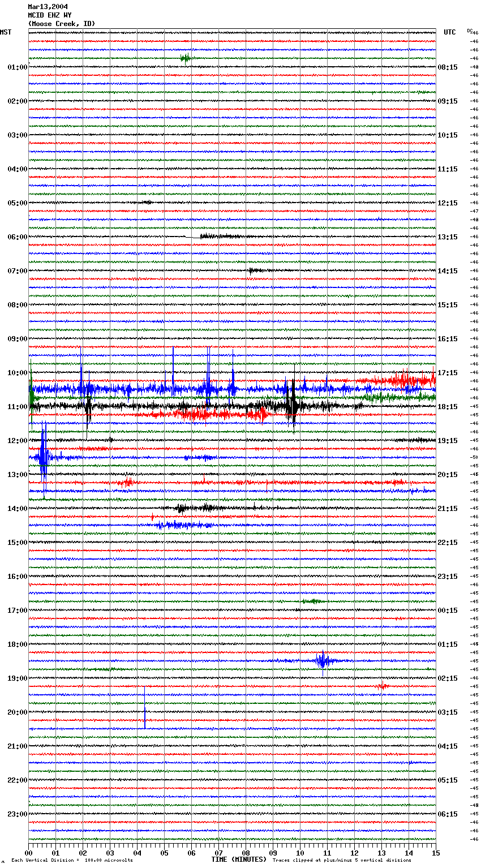Select the 19:15 UTC time label

[448, 441]
